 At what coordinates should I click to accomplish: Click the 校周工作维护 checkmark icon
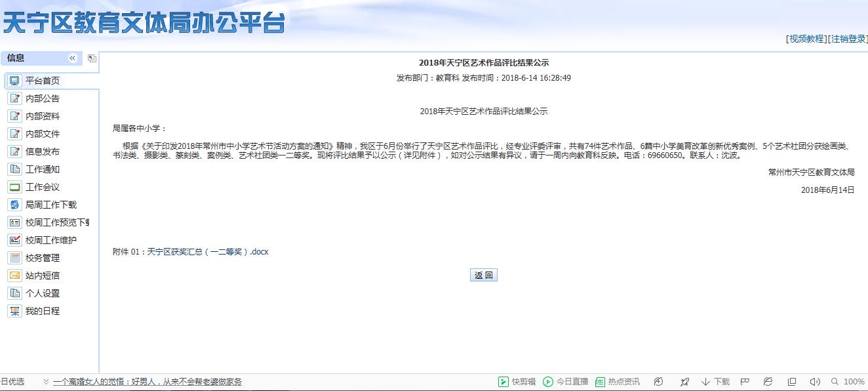[x=14, y=240]
